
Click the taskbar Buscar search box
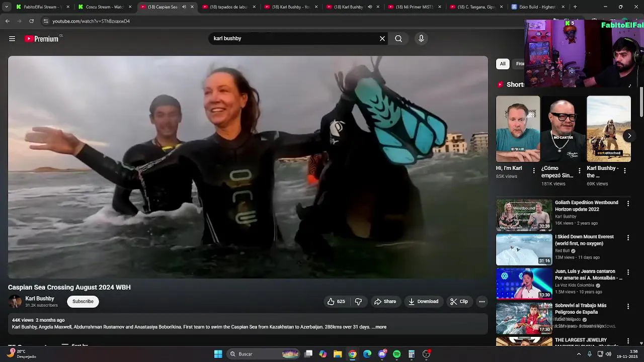point(264,354)
